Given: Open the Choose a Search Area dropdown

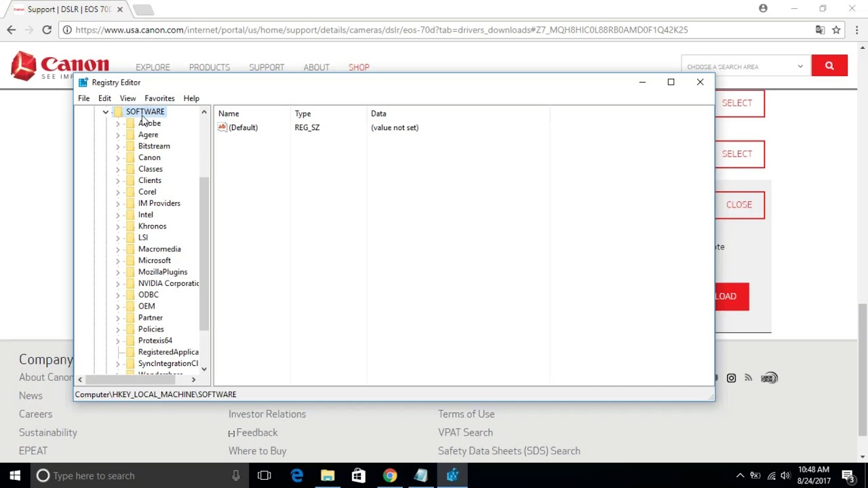Looking at the screenshot, I should [x=745, y=66].
